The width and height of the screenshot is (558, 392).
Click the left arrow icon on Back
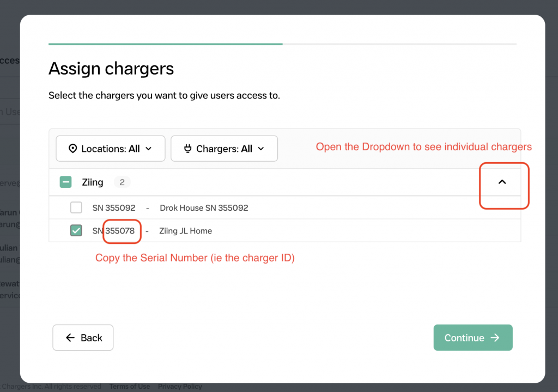[70, 338]
